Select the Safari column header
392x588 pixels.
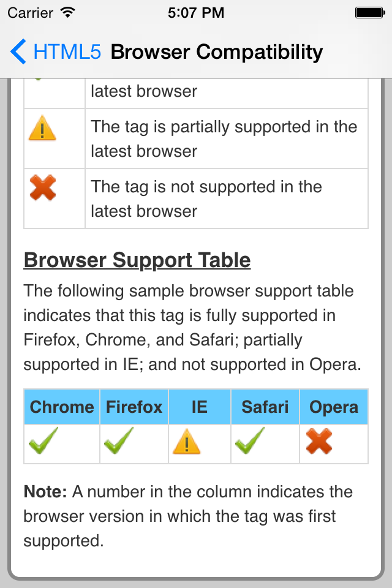(265, 407)
